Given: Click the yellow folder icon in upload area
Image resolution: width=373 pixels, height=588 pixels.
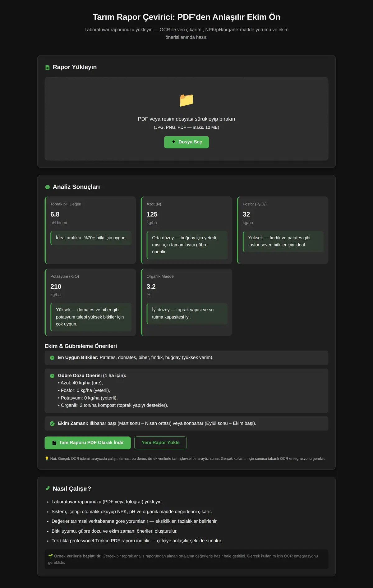Looking at the screenshot, I should click(186, 100).
